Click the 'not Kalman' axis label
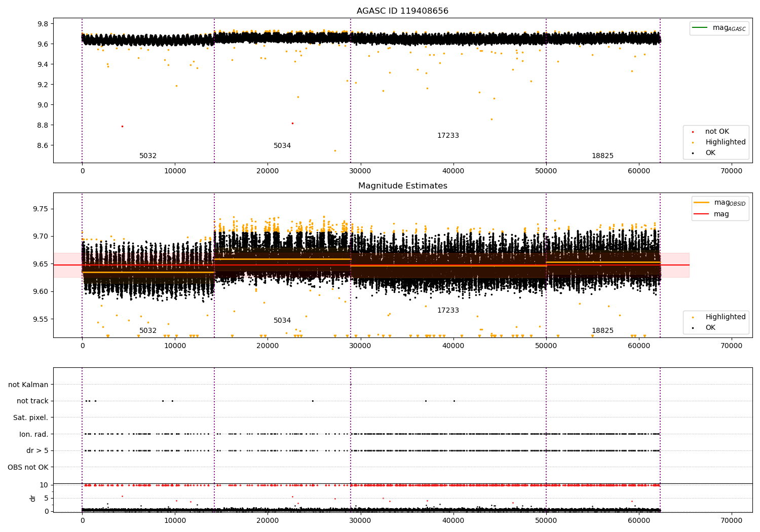This screenshot has height=532, width=760. point(28,385)
